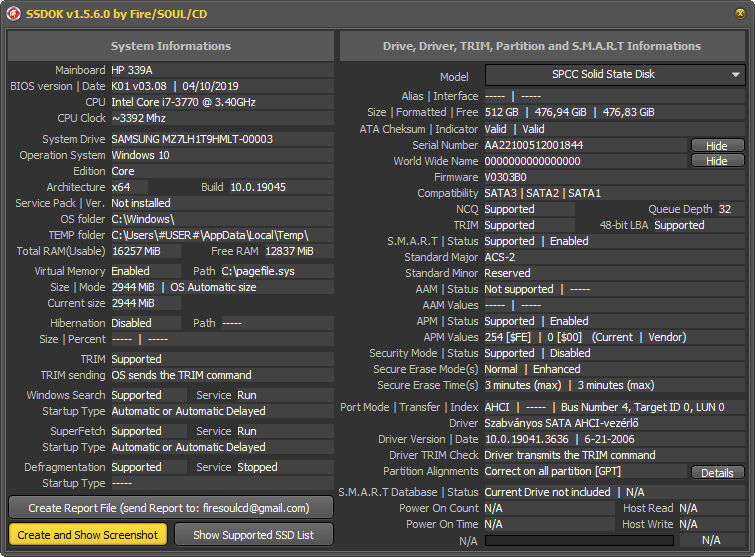Click driver version 10.0.19041.3636
This screenshot has width=755, height=557.
(x=526, y=439)
